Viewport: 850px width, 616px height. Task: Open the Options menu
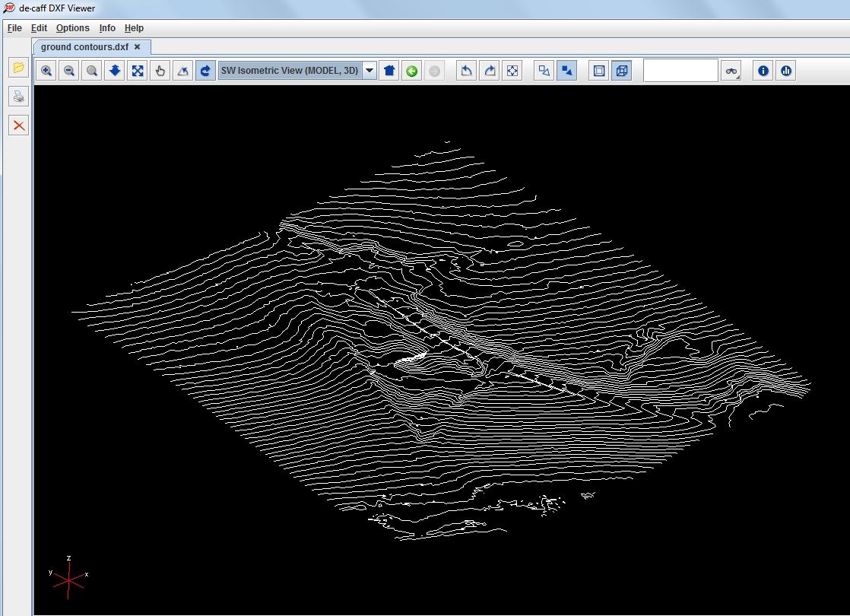73,28
